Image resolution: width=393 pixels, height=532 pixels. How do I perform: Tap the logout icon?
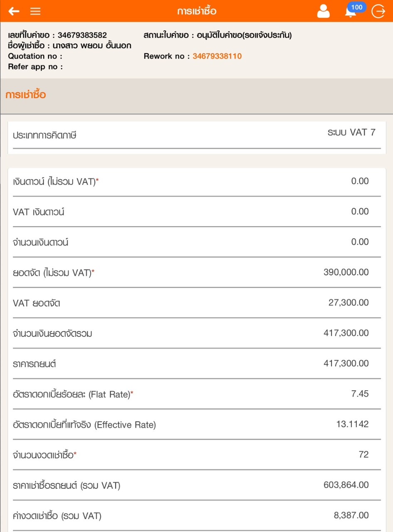378,11
